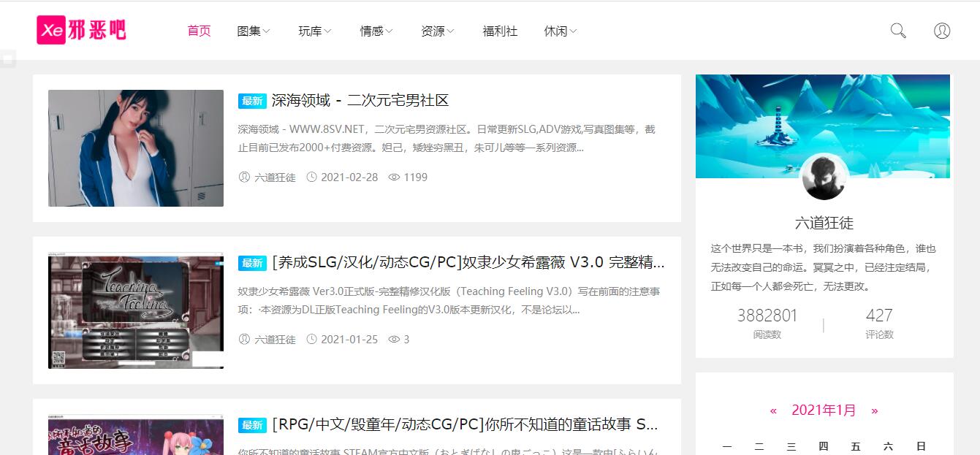Expand the 情感 menu
Image resolution: width=980 pixels, height=455 pixels.
(376, 31)
